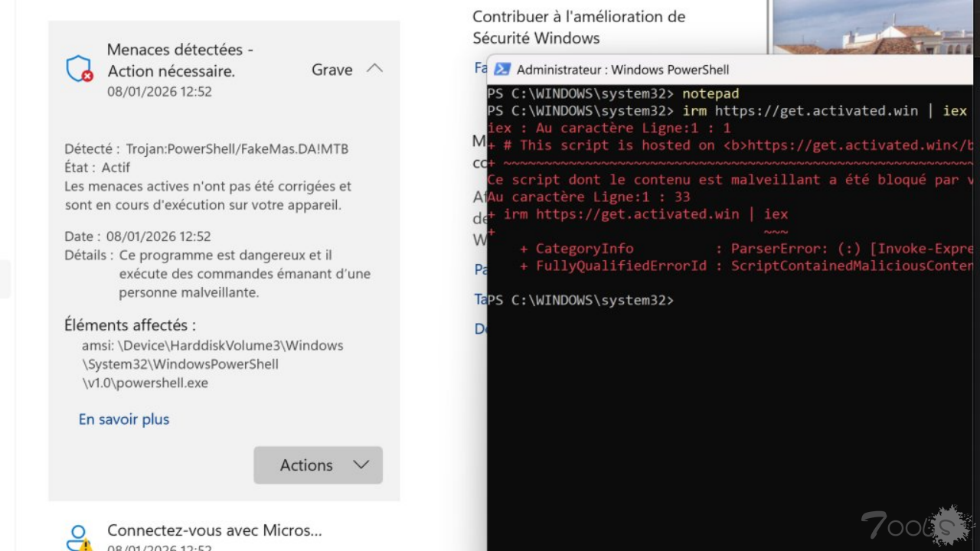Screen dimensions: 980x551
Task: Click the "Menaces détectées - Action nécessaire" heading
Action: [180, 60]
